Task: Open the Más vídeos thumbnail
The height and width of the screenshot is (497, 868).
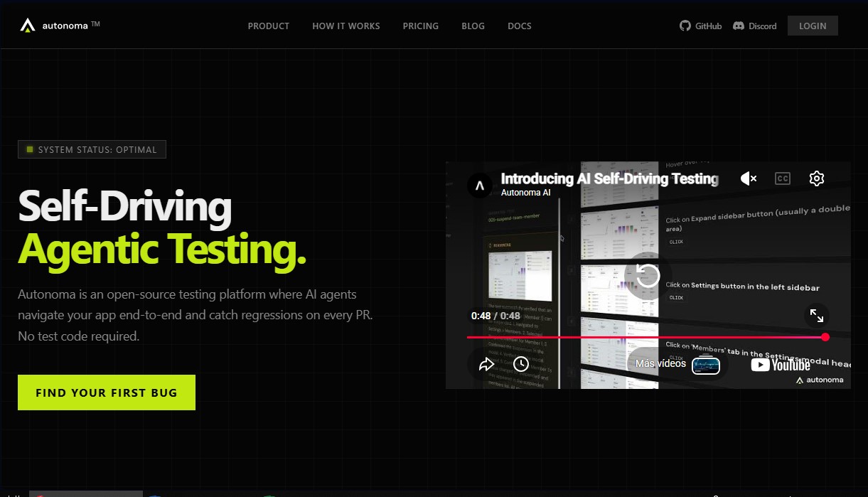Action: click(x=706, y=365)
